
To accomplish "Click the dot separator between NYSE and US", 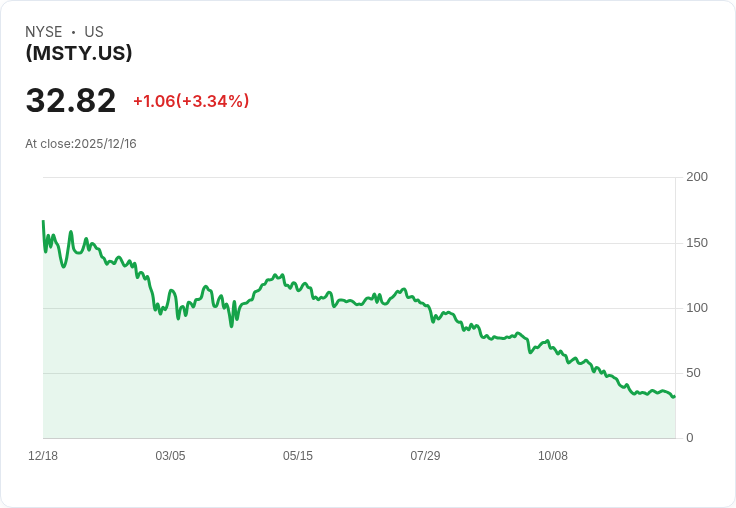I will click(73, 32).
